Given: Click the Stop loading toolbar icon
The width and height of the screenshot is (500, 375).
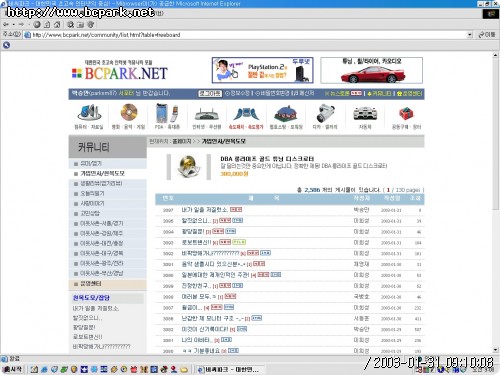Looking at the screenshot, I should [x=37, y=24].
